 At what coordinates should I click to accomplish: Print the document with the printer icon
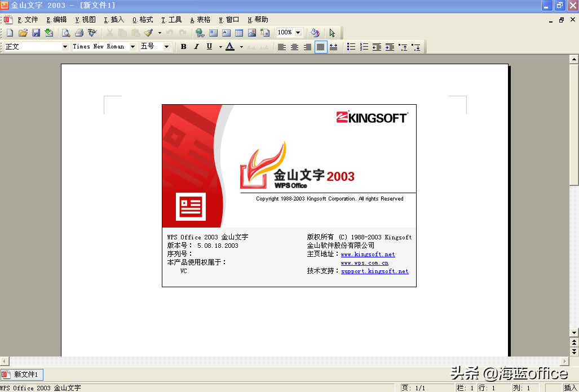pyautogui.click(x=79, y=33)
